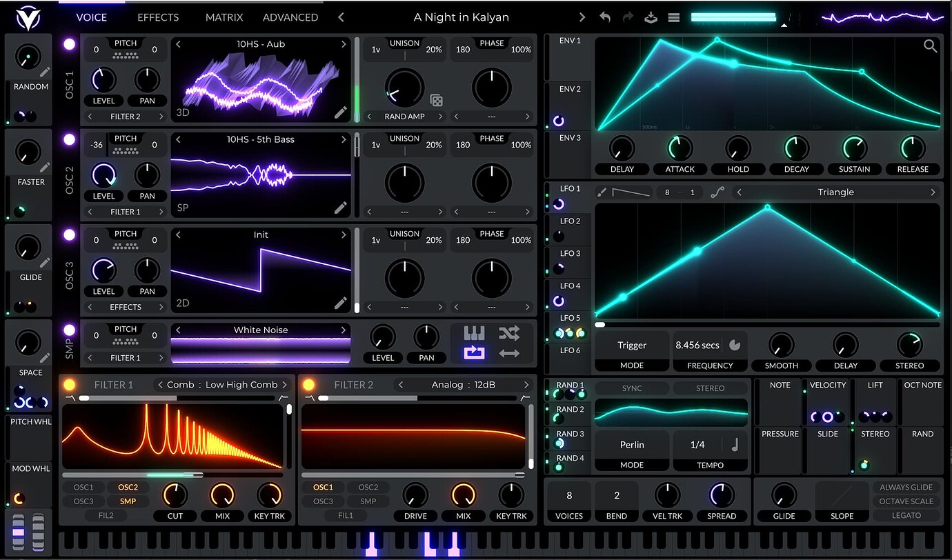952x560 pixels.
Task: Select the sample shuffle random icon
Action: click(509, 333)
